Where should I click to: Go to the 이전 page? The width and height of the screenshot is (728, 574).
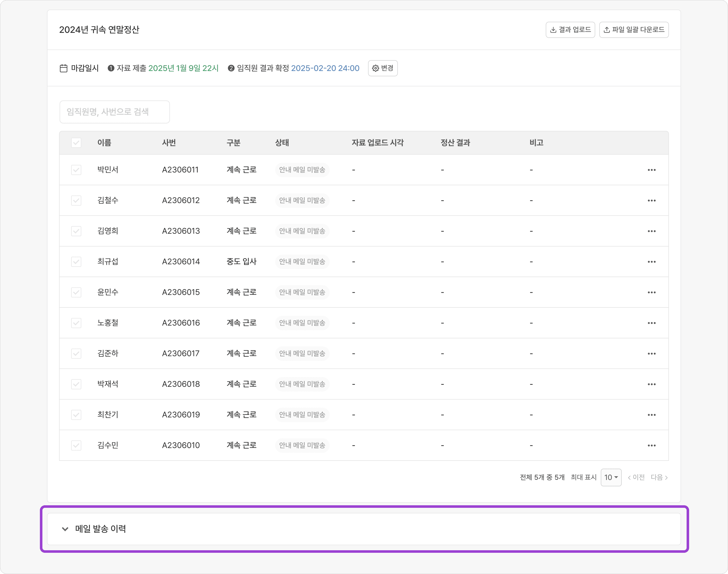click(636, 477)
